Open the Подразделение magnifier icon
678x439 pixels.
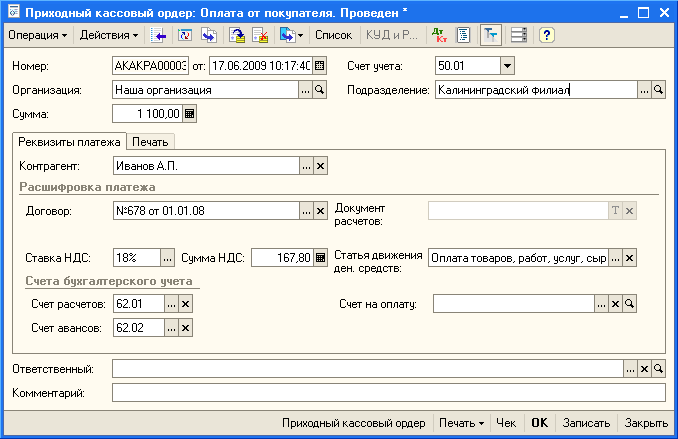[x=658, y=90]
